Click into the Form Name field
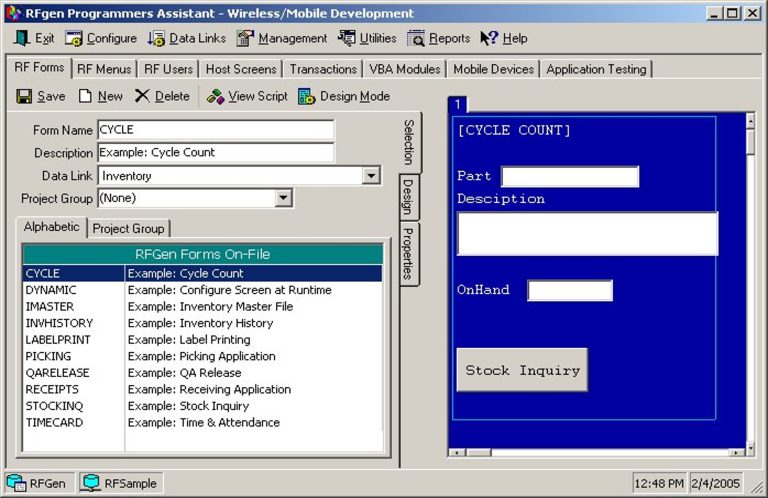 215,130
